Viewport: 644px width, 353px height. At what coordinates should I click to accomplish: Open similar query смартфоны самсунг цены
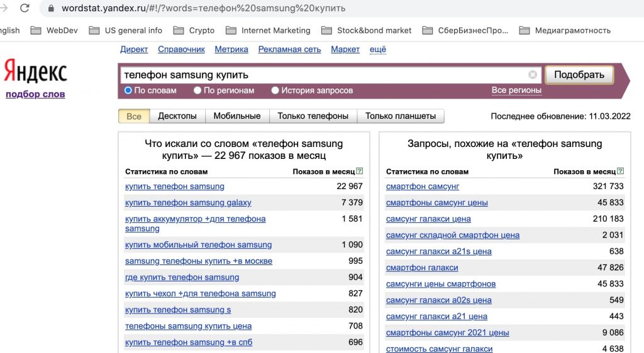tap(436, 202)
